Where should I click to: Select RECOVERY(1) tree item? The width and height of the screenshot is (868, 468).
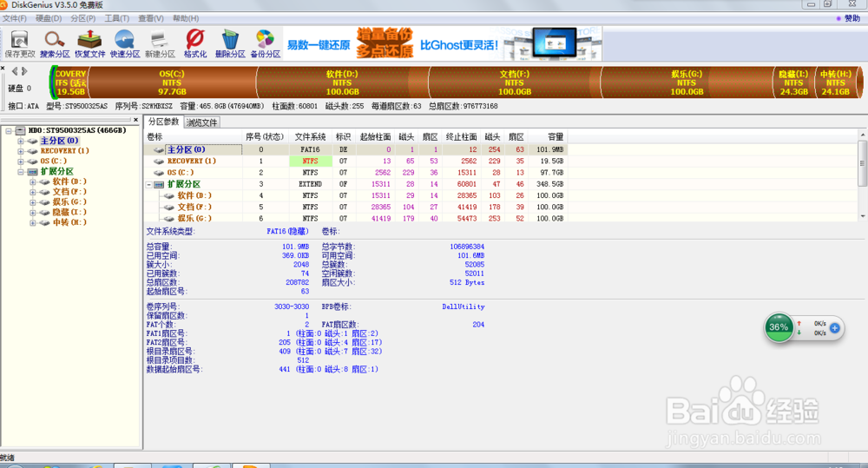(64, 151)
